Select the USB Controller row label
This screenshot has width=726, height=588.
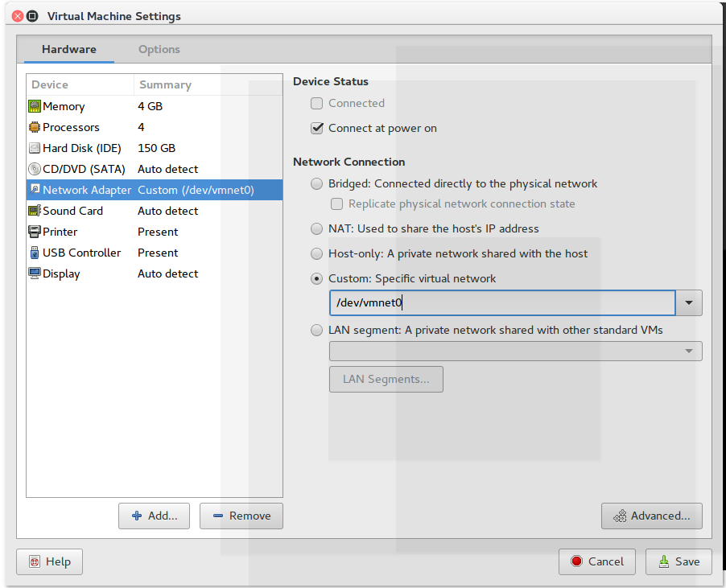81,253
